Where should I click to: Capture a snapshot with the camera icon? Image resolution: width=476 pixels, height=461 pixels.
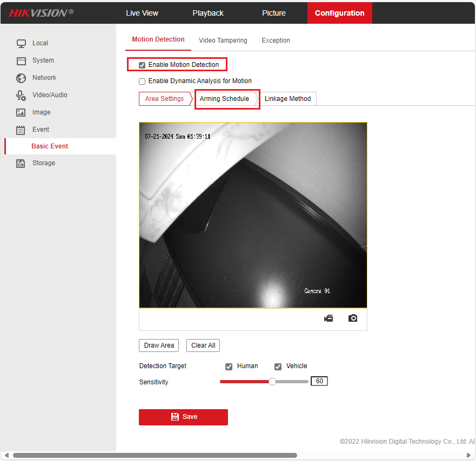[x=353, y=318]
